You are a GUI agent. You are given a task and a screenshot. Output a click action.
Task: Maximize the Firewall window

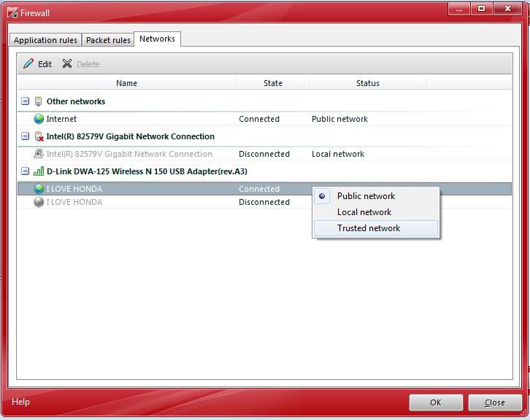click(481, 9)
